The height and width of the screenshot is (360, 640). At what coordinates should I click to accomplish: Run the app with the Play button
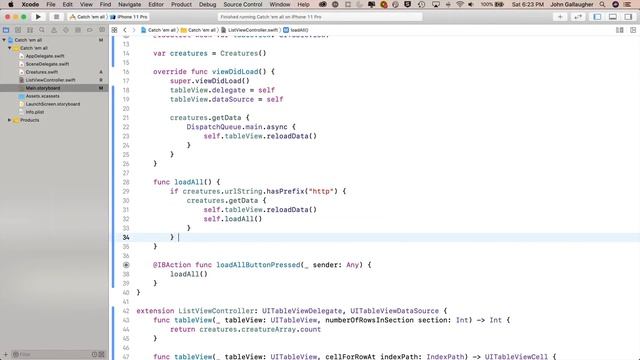click(x=38, y=17)
